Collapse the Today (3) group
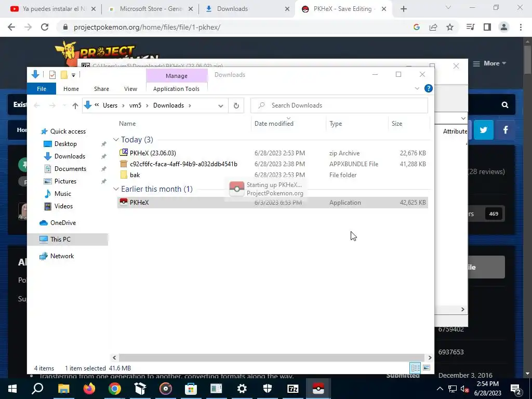The image size is (532, 399). click(116, 140)
